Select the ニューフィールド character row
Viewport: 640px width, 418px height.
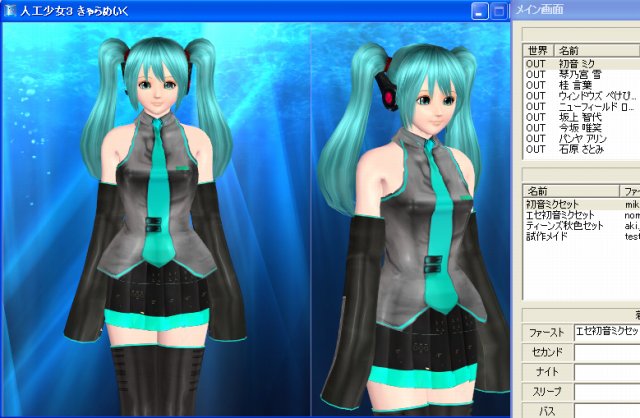click(582, 107)
